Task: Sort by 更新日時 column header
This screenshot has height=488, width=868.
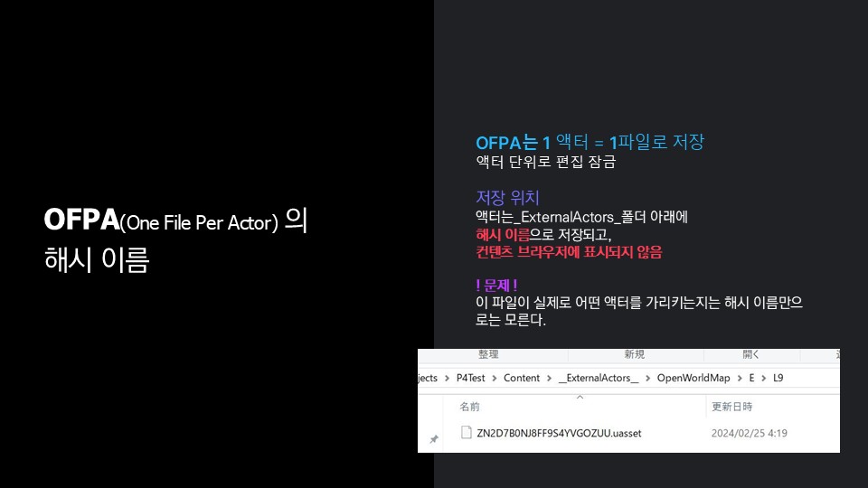Action: [731, 407]
